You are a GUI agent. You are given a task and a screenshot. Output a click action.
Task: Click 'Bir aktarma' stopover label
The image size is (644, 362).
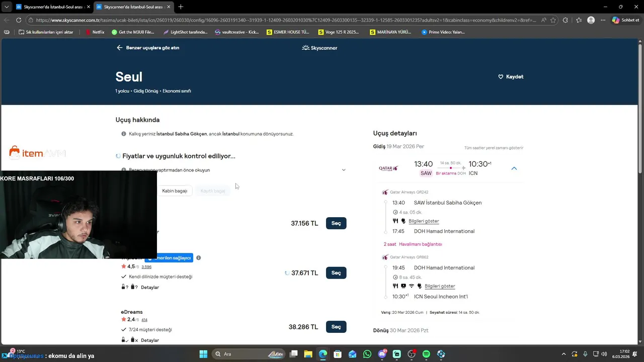pos(446,173)
